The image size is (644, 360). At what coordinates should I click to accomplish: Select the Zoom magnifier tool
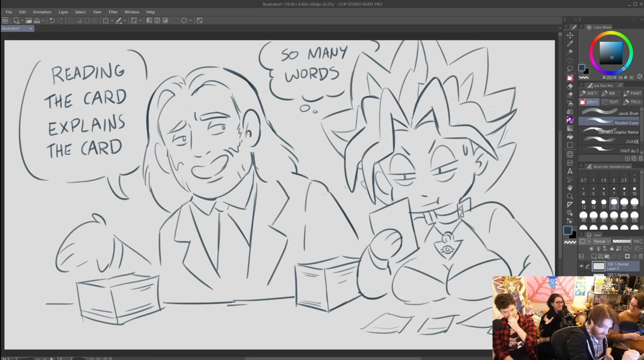tap(570, 196)
